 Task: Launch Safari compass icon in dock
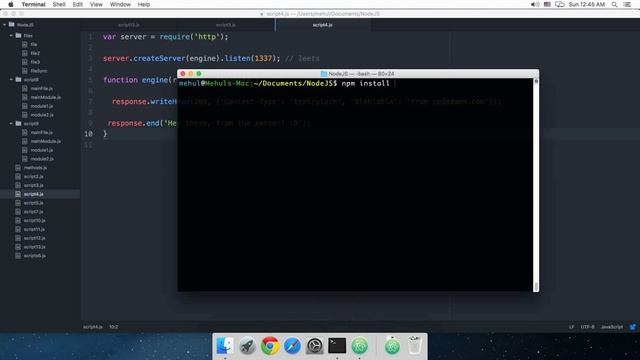click(292, 346)
